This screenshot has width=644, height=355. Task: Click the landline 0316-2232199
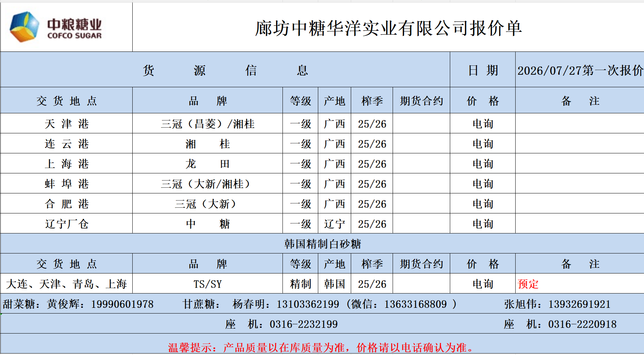pos(281,324)
